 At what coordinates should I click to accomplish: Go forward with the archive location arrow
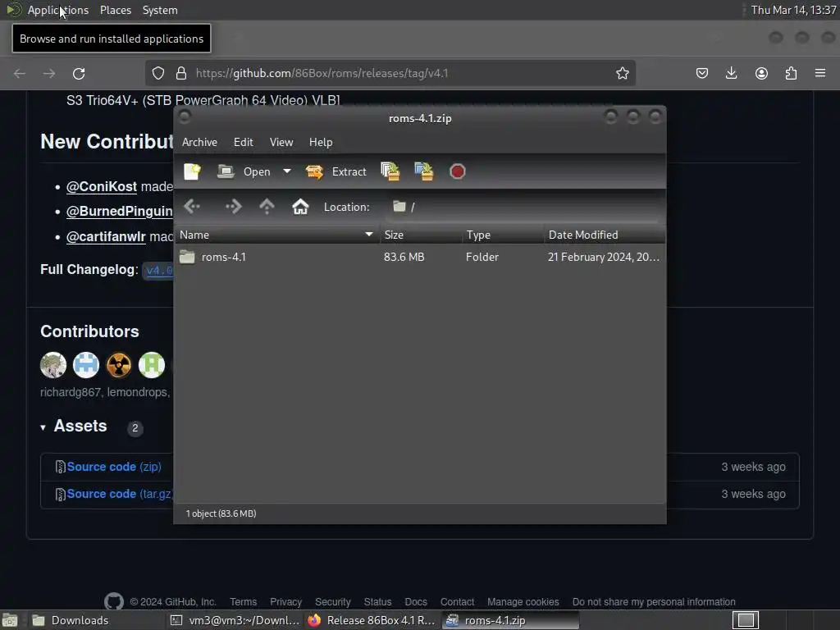pos(233,207)
